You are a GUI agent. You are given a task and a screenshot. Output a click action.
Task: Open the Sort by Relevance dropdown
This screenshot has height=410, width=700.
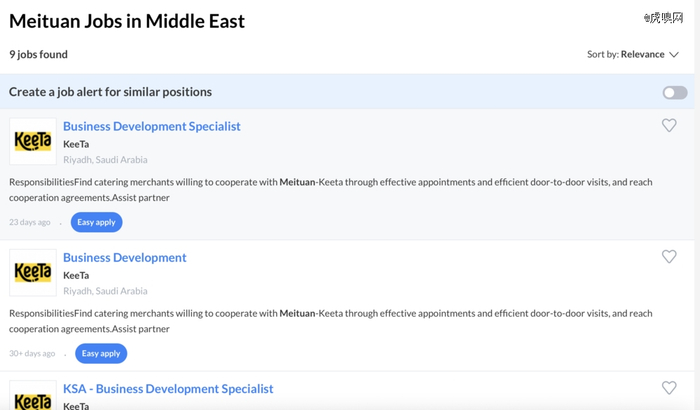pos(633,55)
